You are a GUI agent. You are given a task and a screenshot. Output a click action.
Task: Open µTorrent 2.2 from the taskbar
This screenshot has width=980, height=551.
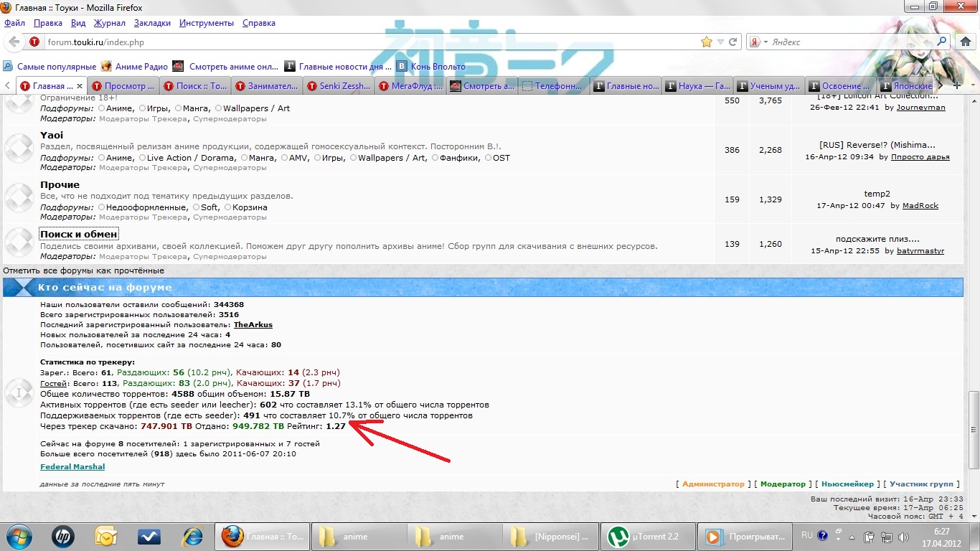[x=648, y=537]
